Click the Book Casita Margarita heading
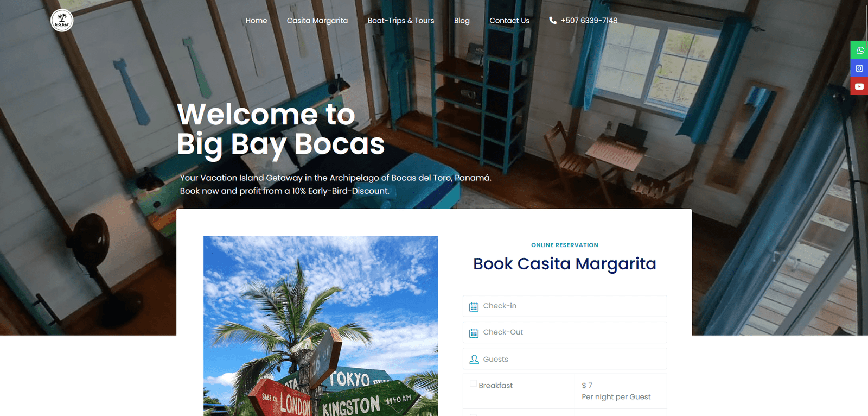Screen dimensions: 868x416 (565, 264)
